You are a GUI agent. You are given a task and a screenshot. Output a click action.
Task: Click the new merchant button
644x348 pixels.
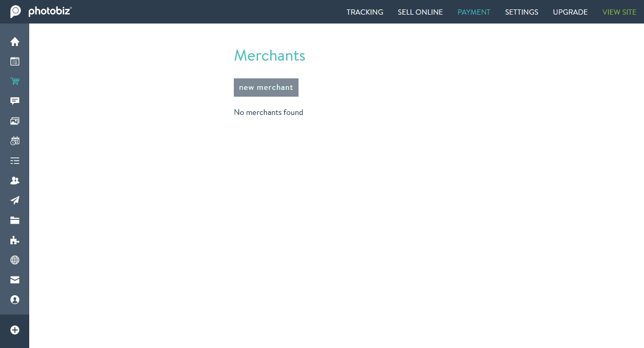click(266, 87)
